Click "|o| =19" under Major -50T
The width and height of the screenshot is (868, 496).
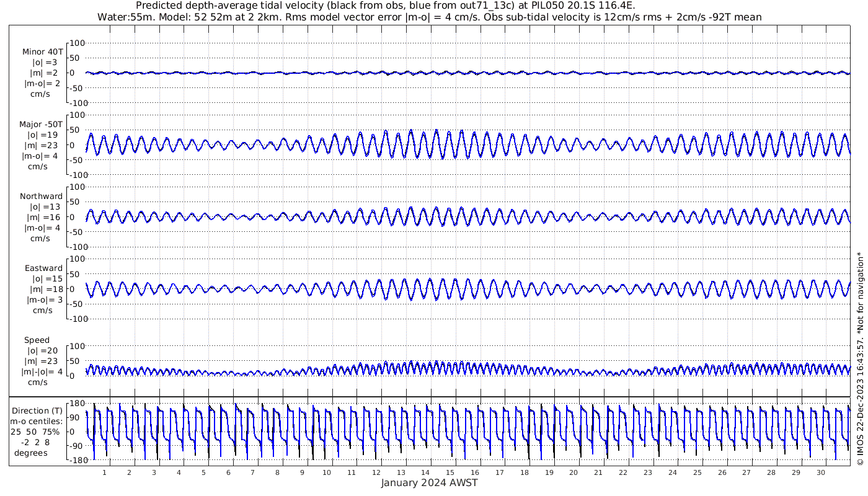click(x=43, y=135)
